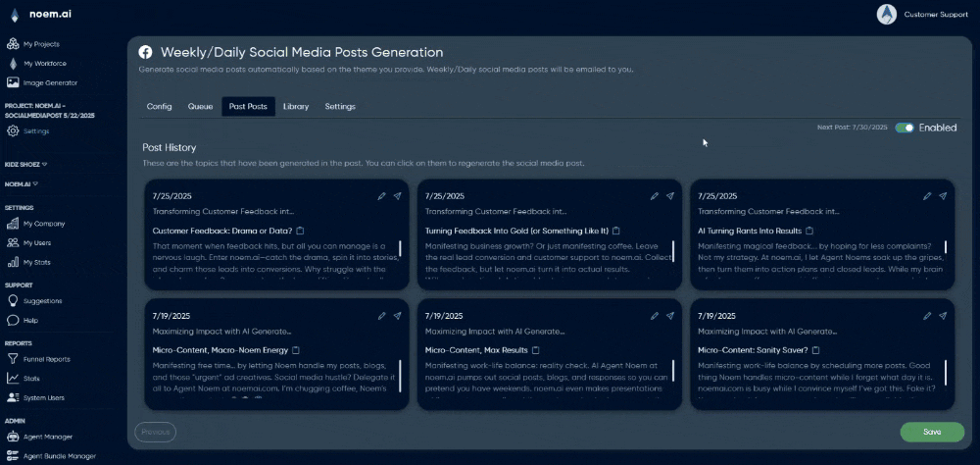Send the Turning Feedback Into Gold post
The width and height of the screenshot is (980, 465).
(670, 196)
